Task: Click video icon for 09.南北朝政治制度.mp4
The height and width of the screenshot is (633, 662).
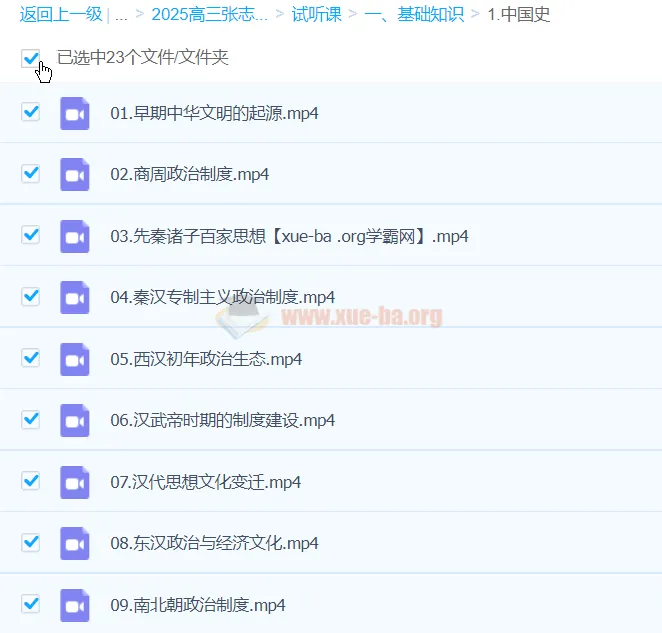Action: click(x=75, y=605)
